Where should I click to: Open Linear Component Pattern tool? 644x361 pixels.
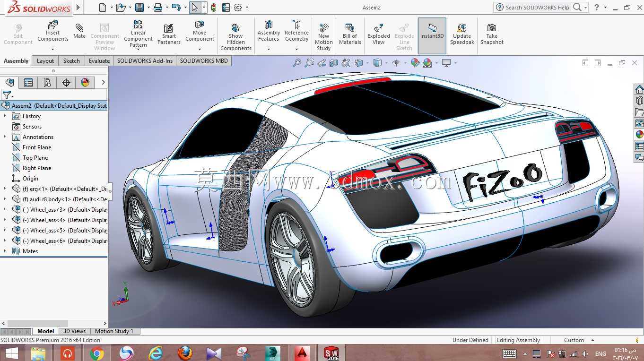[138, 34]
